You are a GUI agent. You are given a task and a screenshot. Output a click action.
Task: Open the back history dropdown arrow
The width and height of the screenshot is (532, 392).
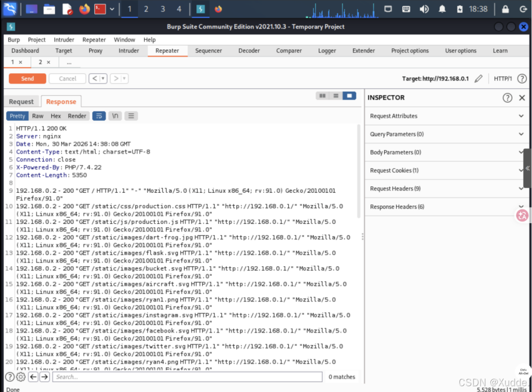(x=103, y=78)
